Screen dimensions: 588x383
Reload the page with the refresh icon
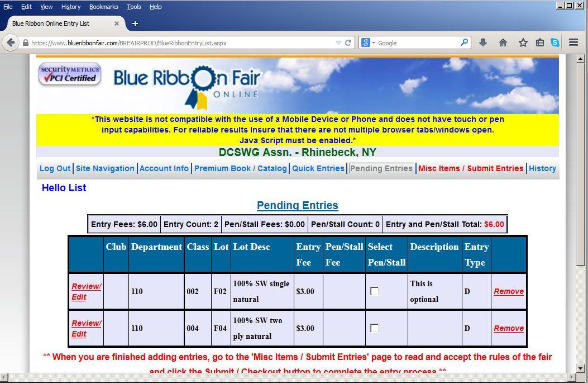click(348, 43)
